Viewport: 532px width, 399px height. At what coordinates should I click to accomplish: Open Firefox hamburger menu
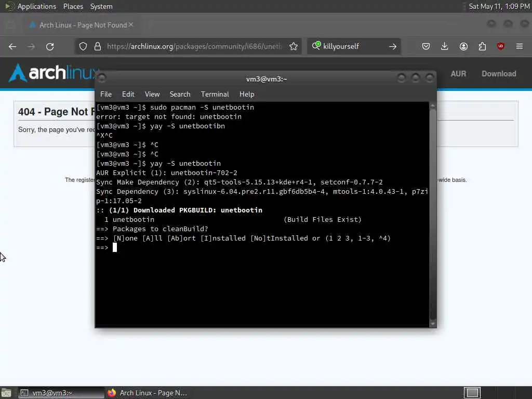[520, 46]
